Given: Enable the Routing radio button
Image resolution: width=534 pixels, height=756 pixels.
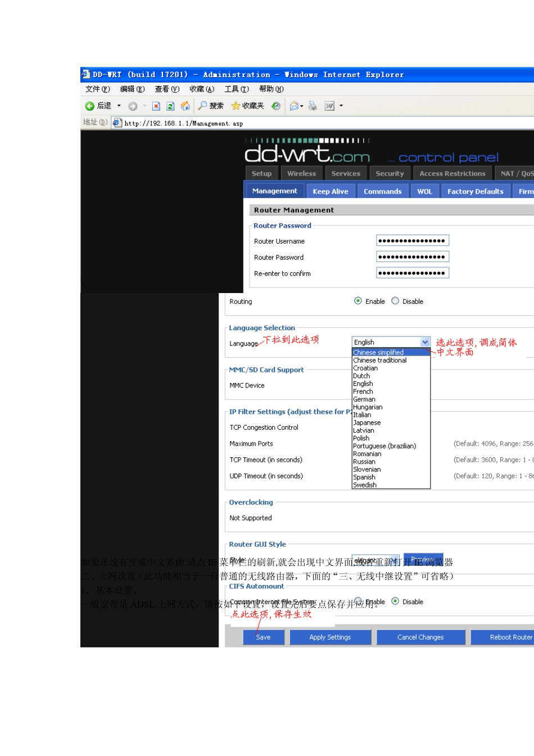Looking at the screenshot, I should coord(358,301).
